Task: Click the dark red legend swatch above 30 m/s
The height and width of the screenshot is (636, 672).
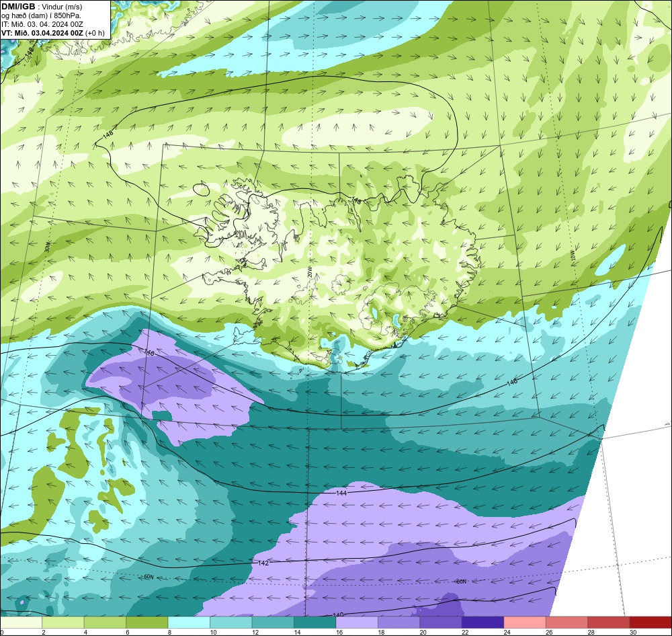Action: coord(651,623)
